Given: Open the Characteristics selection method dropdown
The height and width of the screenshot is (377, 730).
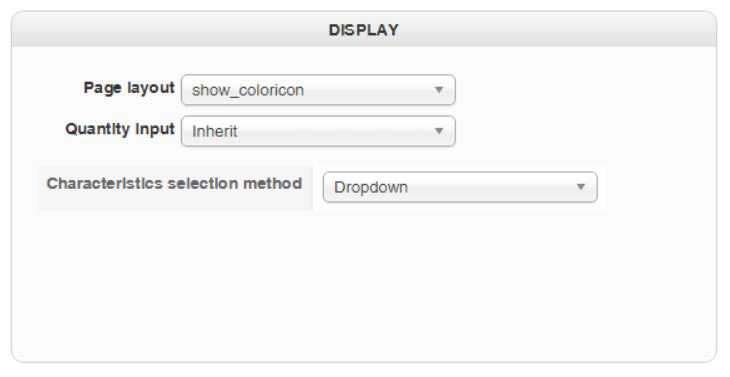Looking at the screenshot, I should [x=460, y=187].
